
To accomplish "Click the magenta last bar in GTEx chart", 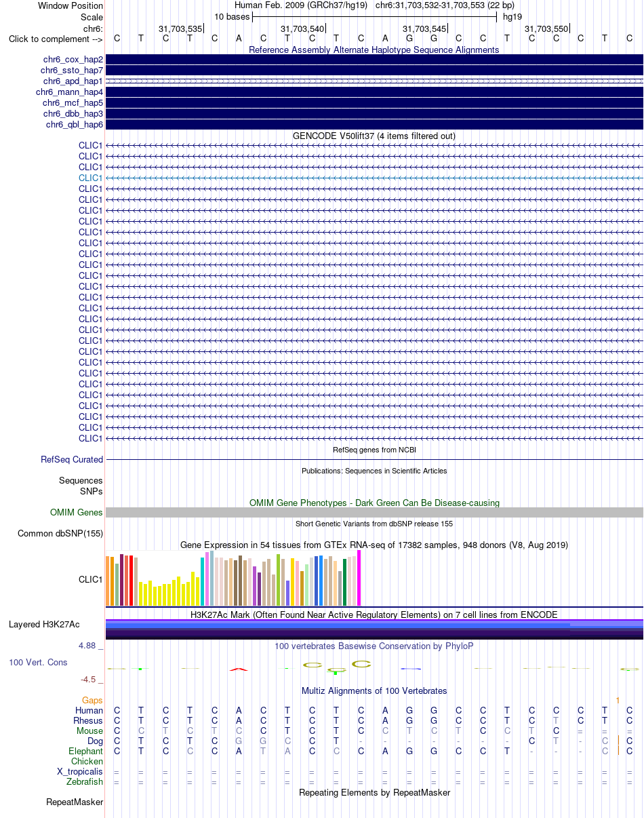I will point(359,578).
